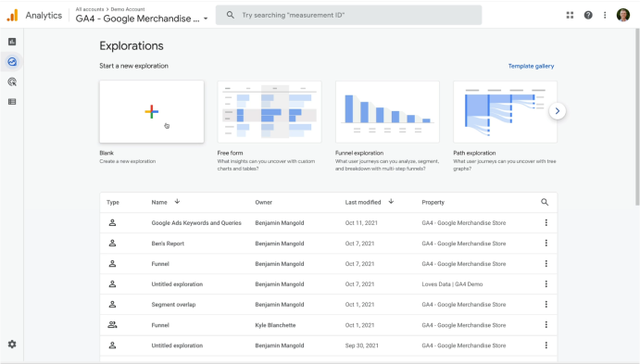This screenshot has width=640, height=364.
Task: Click the Owner column header
Action: pos(264,203)
